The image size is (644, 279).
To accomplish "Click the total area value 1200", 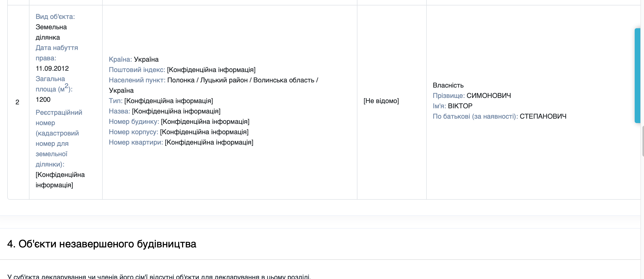I will coord(43,99).
